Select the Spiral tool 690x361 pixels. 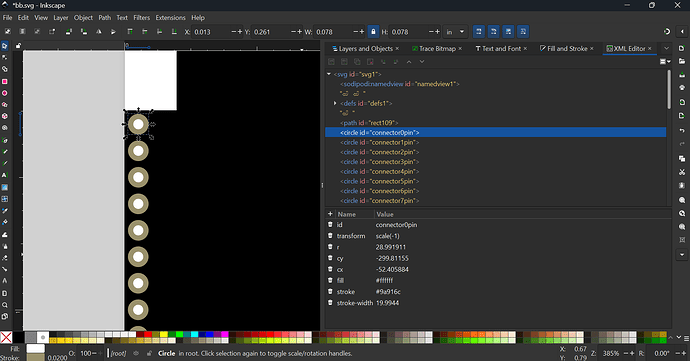point(5,128)
